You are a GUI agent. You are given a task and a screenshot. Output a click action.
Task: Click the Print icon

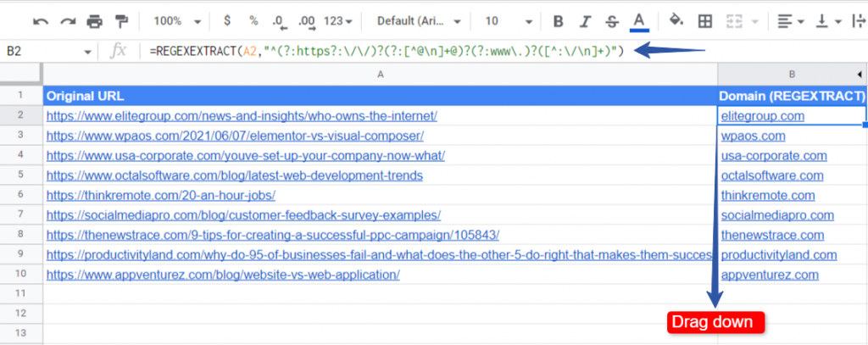95,21
